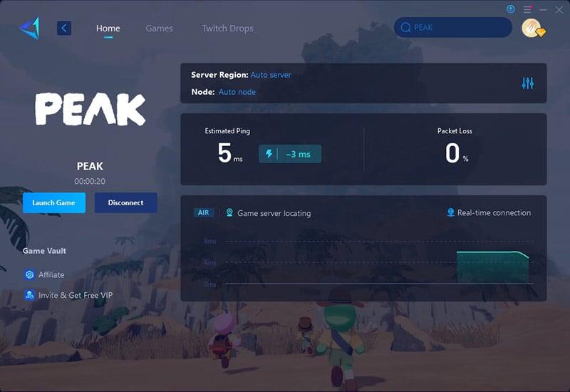Image resolution: width=570 pixels, height=392 pixels.
Task: Click the GearUP Booster logo icon
Action: [x=29, y=28]
